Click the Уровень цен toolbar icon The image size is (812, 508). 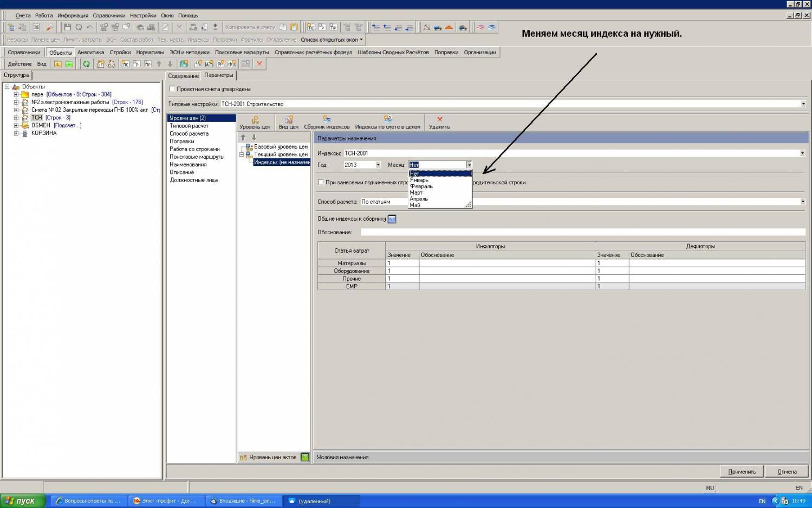point(255,123)
